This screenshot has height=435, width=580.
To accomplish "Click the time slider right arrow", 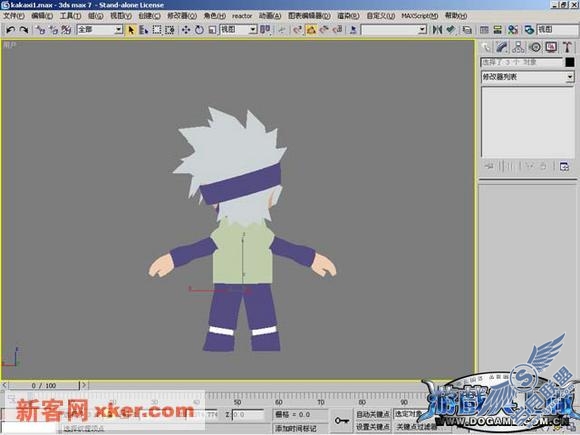I will (x=84, y=385).
